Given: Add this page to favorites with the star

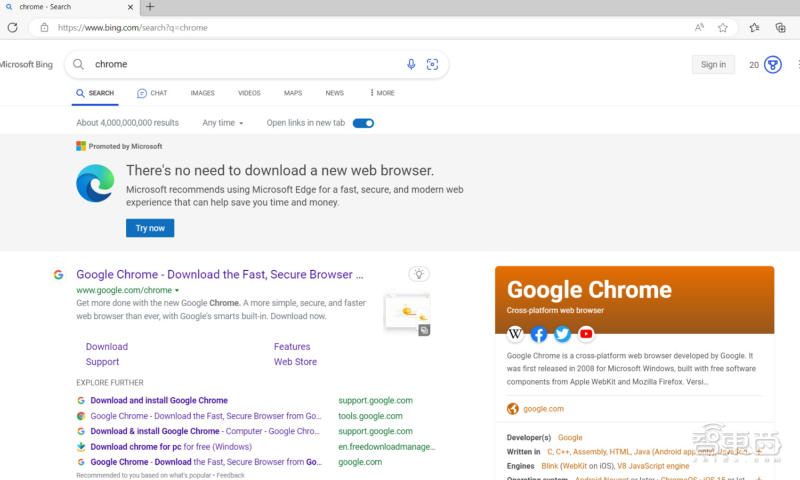Looking at the screenshot, I should [x=722, y=28].
